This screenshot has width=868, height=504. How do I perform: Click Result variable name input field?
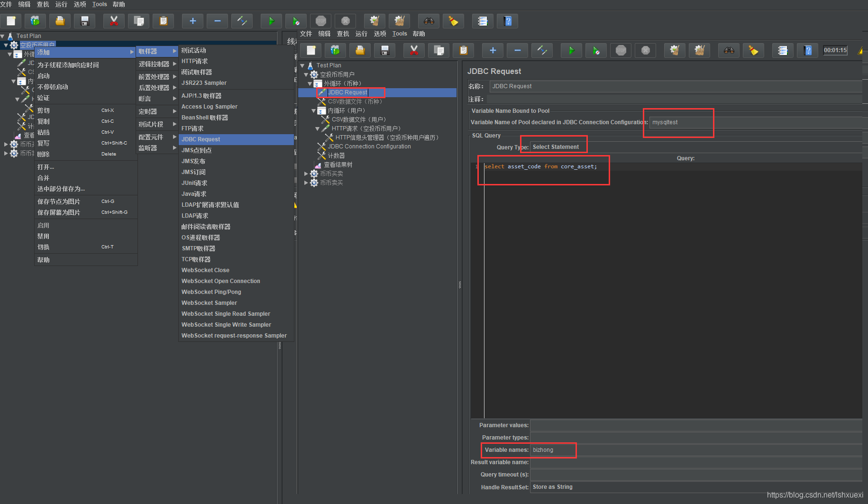pyautogui.click(x=696, y=462)
